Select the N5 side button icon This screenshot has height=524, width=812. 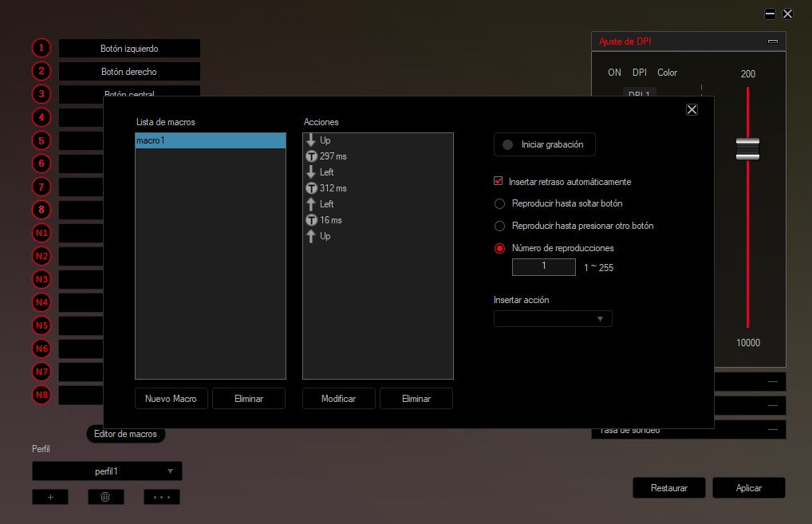coord(41,325)
